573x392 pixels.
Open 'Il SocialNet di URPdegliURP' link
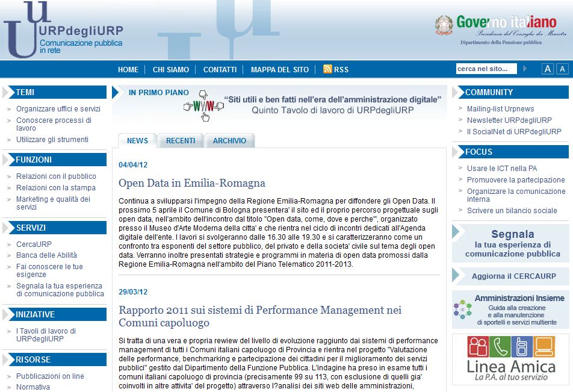(514, 131)
